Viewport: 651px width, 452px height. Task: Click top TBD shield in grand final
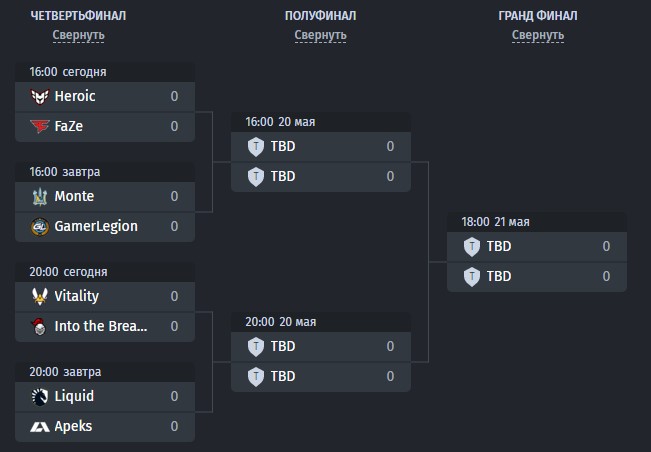tap(472, 247)
